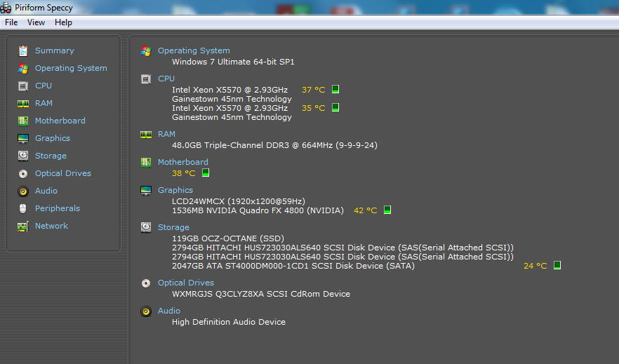Click the Audio heading link in summary
Screen dimensions: 619x364
[x=169, y=311]
